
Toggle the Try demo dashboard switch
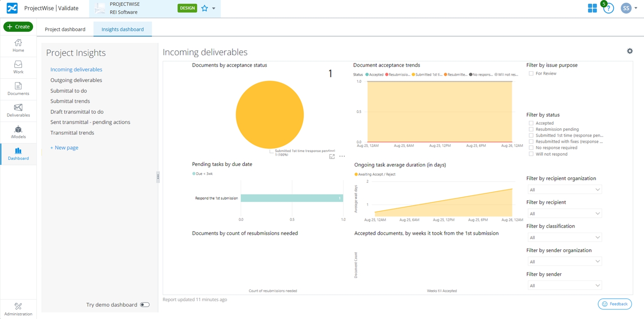click(145, 305)
